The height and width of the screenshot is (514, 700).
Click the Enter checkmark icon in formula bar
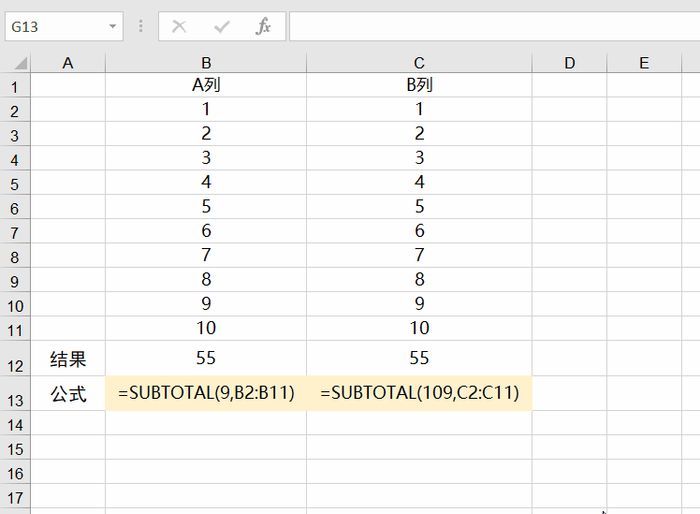click(x=222, y=27)
